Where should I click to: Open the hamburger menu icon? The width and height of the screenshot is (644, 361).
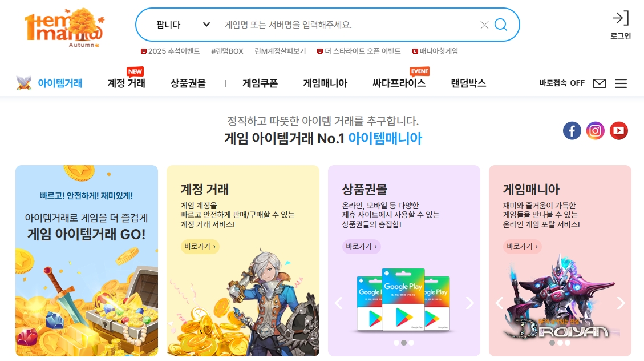tap(621, 83)
